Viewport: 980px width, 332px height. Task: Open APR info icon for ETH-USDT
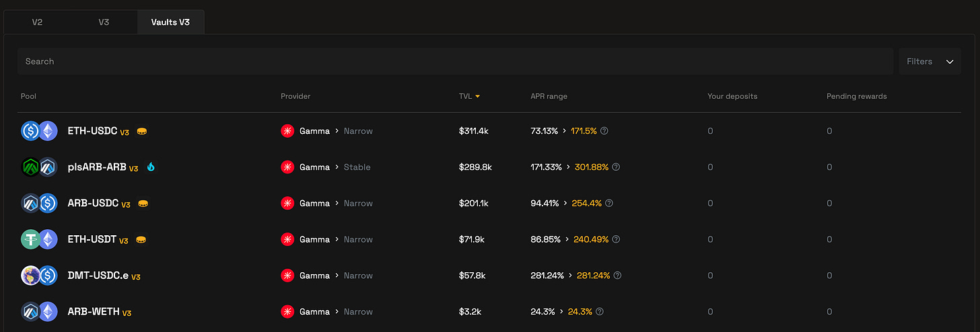coord(616,239)
